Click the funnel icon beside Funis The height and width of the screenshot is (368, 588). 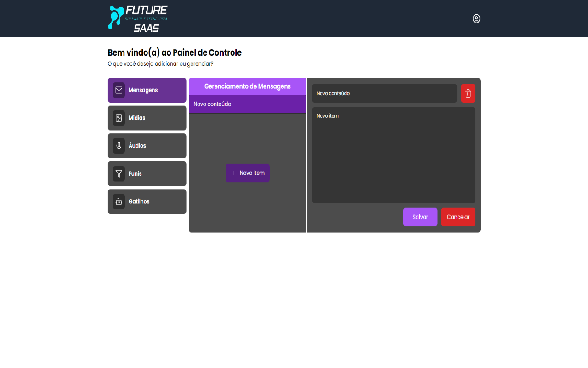(x=119, y=174)
